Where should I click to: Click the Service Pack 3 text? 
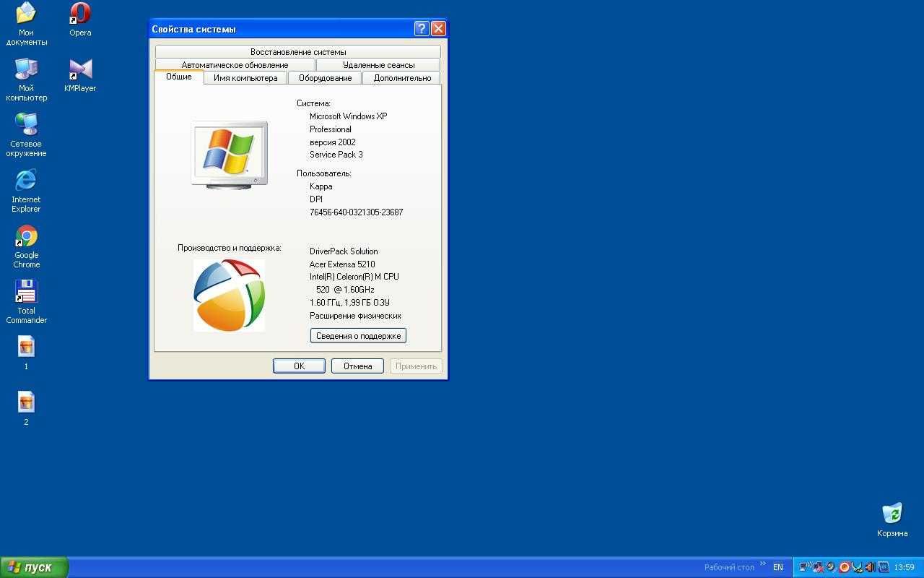(336, 155)
